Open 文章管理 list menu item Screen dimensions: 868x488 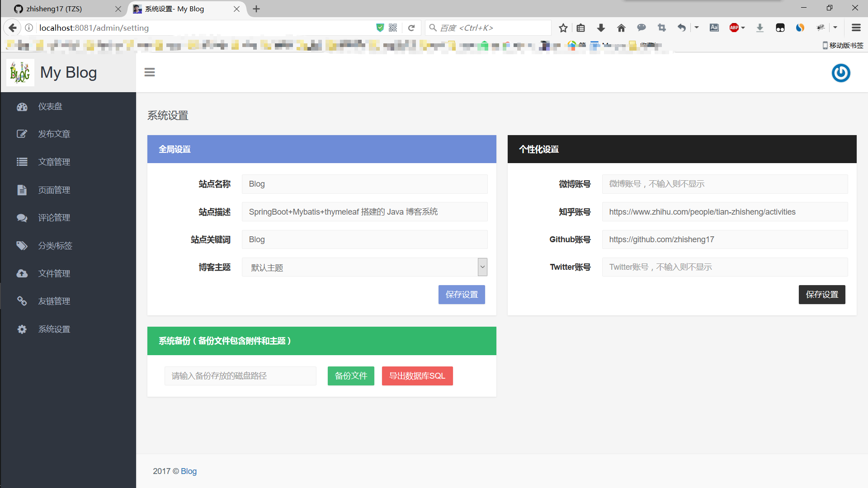(54, 162)
